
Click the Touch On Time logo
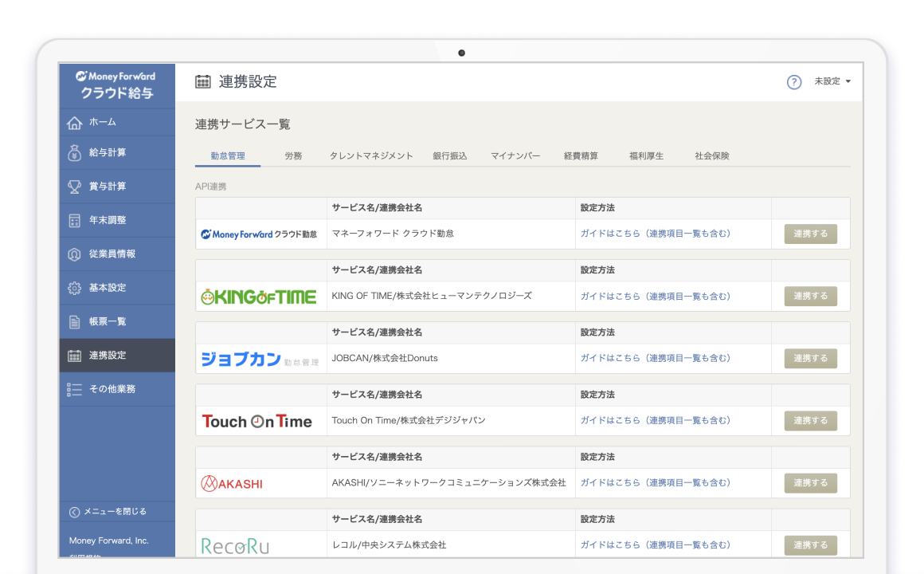[x=257, y=421]
